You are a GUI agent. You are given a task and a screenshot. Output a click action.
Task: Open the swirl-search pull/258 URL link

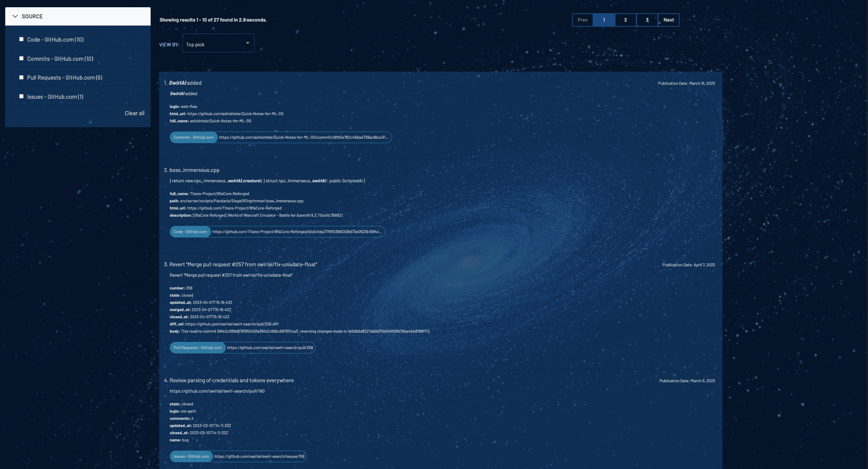[270, 348]
